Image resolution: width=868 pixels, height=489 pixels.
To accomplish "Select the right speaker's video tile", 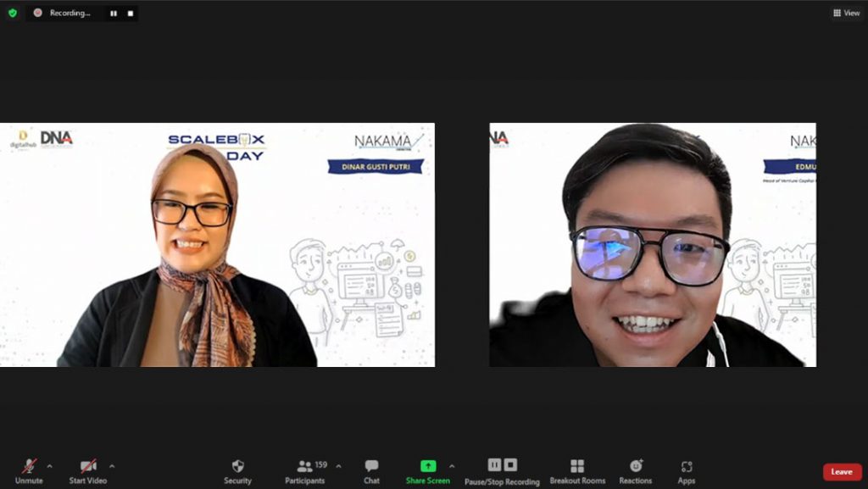I will click(653, 244).
